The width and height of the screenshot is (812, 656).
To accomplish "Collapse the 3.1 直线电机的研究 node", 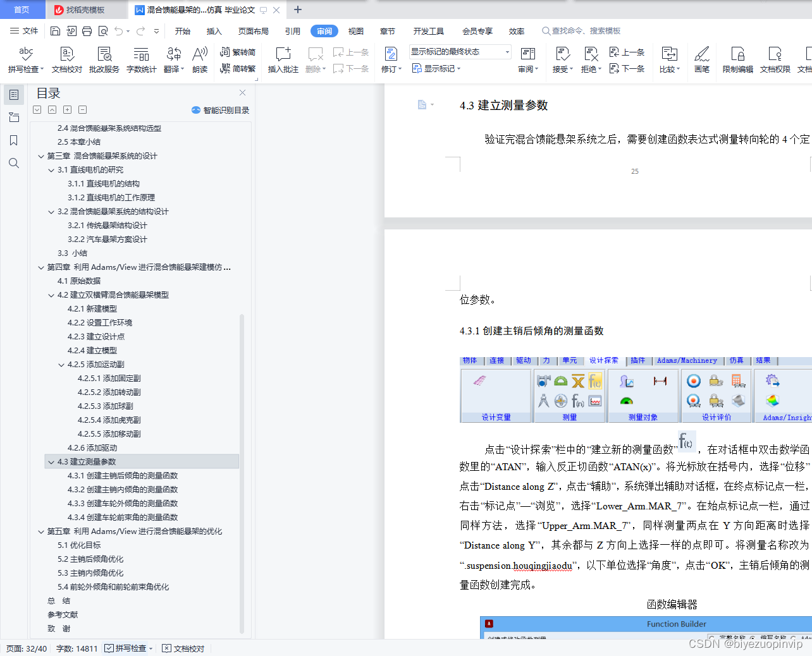I will pos(51,170).
